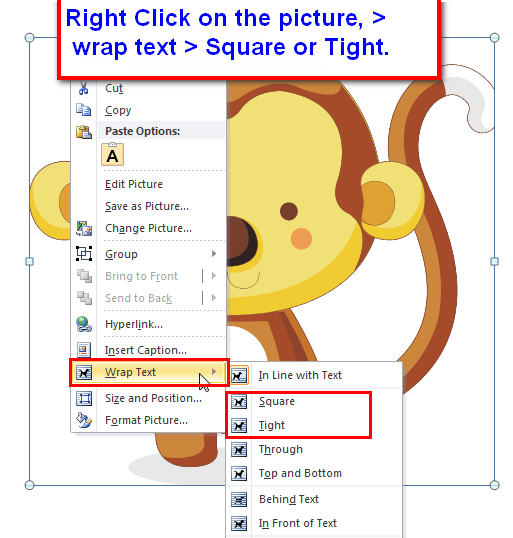Click the top-right picture sizing handle
This screenshot has width=513, height=538.
click(494, 37)
